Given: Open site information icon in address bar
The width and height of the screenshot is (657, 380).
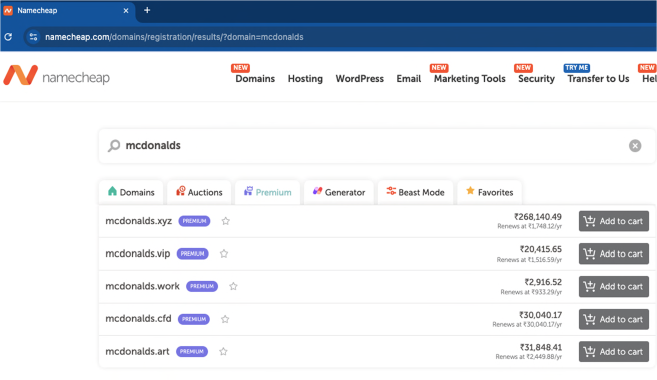Looking at the screenshot, I should click(x=34, y=37).
